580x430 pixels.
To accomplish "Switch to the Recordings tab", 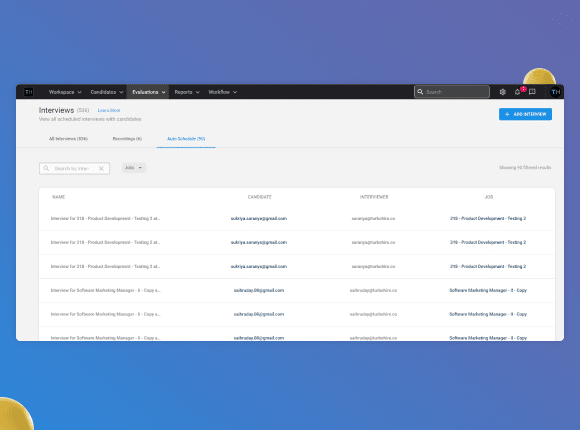I will click(127, 139).
